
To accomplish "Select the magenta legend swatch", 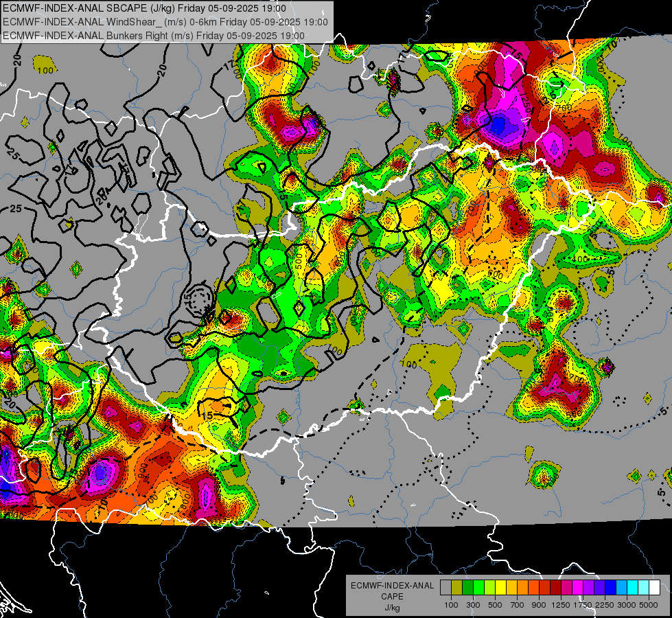I will [x=578, y=588].
